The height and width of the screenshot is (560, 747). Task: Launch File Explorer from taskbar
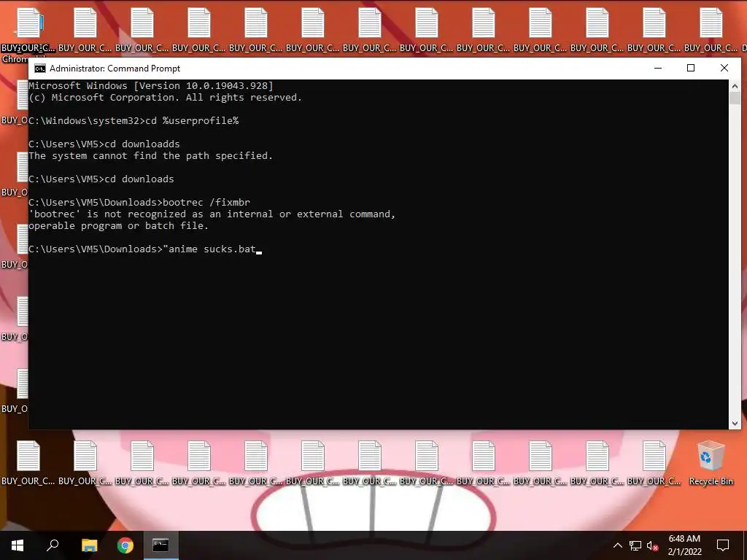coord(89,545)
